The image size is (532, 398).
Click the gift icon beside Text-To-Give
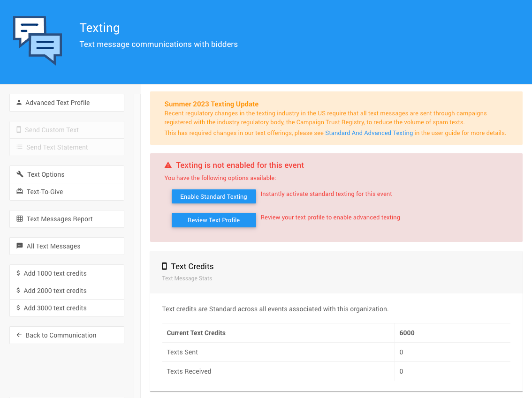coord(20,192)
